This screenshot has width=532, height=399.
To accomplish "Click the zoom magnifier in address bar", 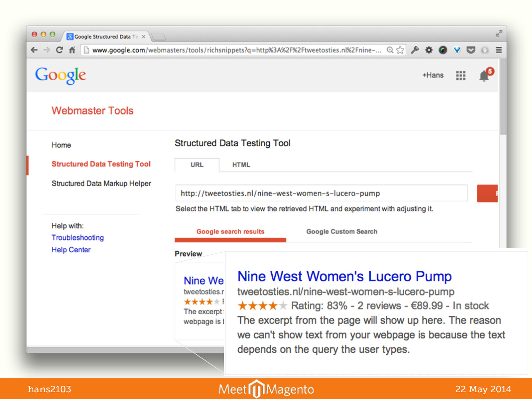I will click(x=390, y=50).
